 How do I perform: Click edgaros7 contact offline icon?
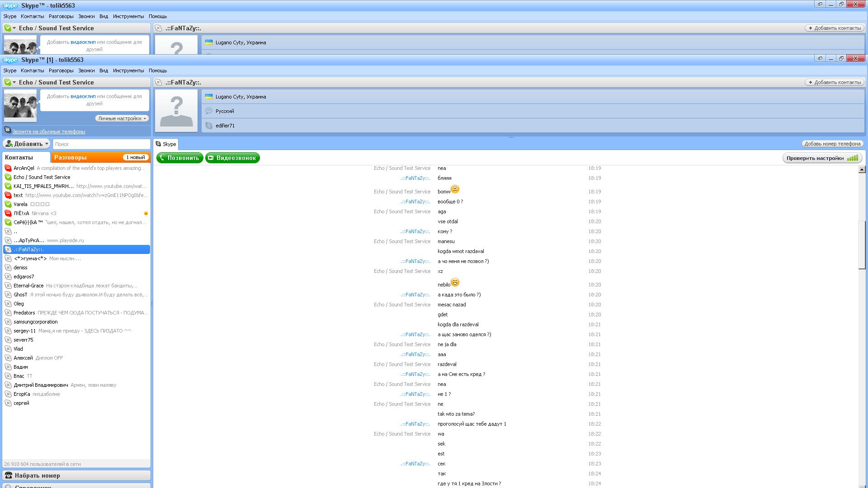[8, 277]
